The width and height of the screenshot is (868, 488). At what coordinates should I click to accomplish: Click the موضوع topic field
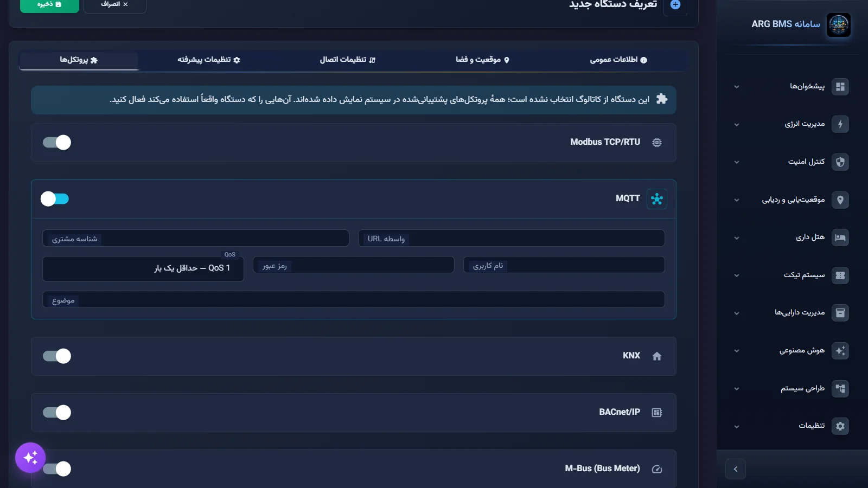pyautogui.click(x=354, y=299)
